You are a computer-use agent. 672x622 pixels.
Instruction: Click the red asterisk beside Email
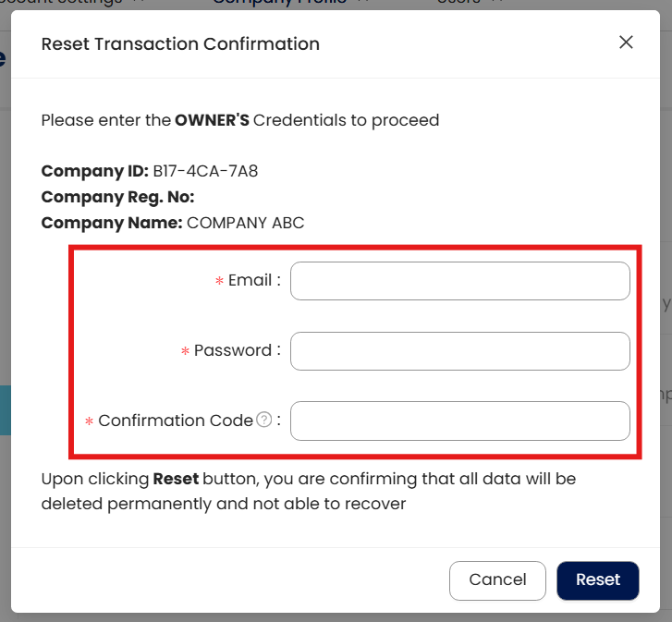click(x=220, y=282)
